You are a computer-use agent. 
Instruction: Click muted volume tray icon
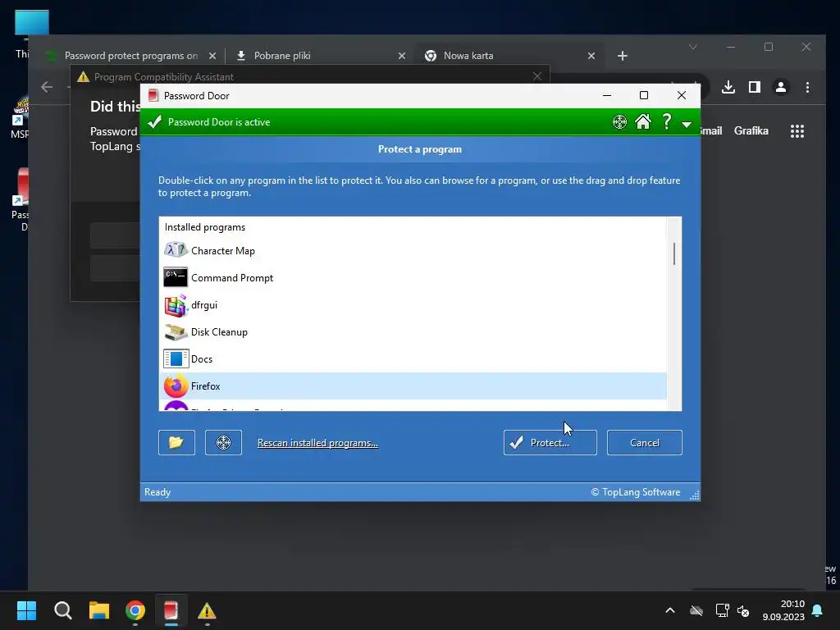[x=743, y=610]
